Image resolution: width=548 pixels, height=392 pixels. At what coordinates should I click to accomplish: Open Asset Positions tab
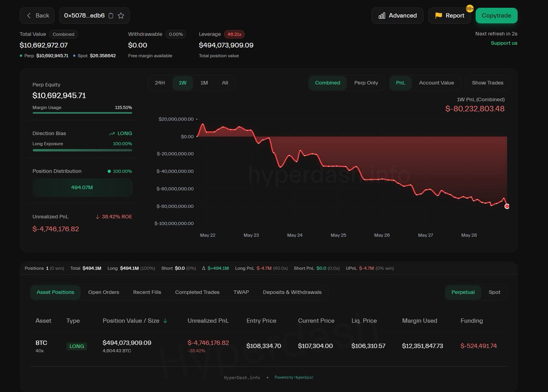(x=55, y=292)
